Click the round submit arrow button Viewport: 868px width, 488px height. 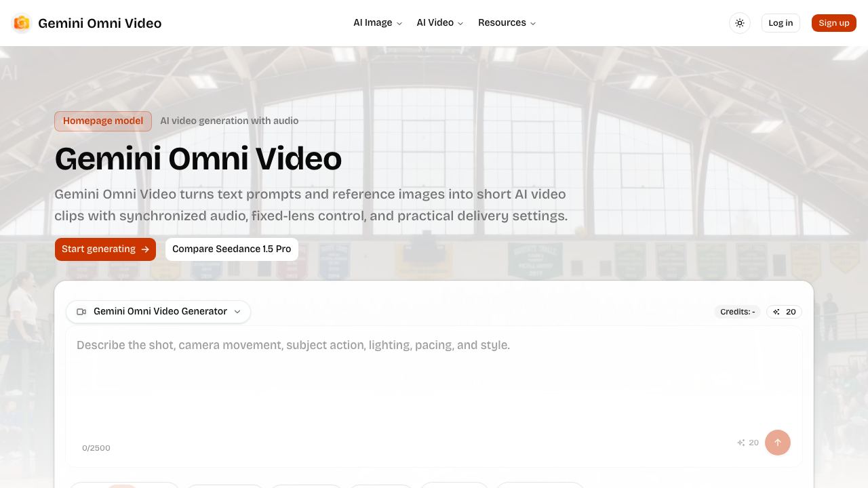[x=778, y=443]
